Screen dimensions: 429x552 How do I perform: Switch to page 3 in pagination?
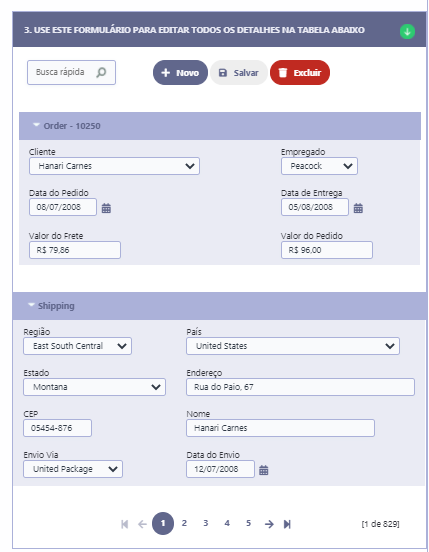206,523
